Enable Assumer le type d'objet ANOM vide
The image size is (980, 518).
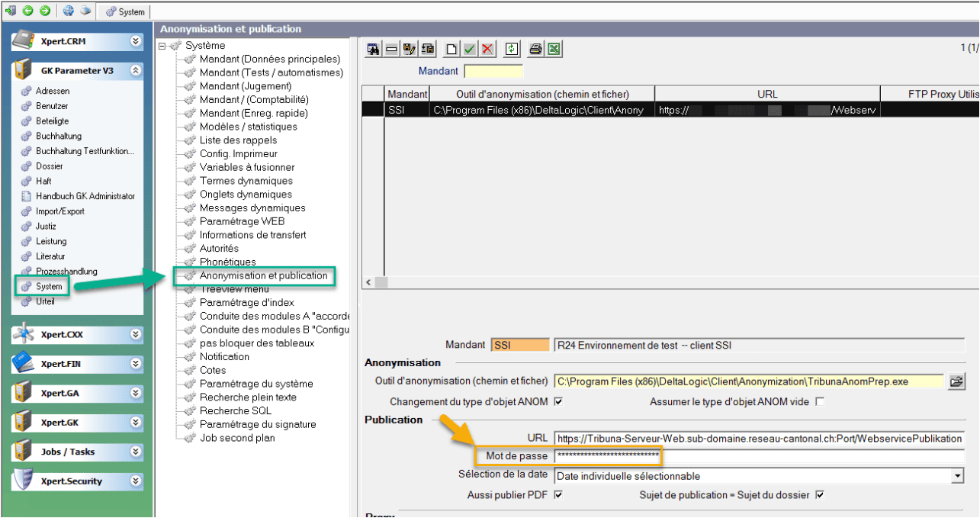pos(820,401)
